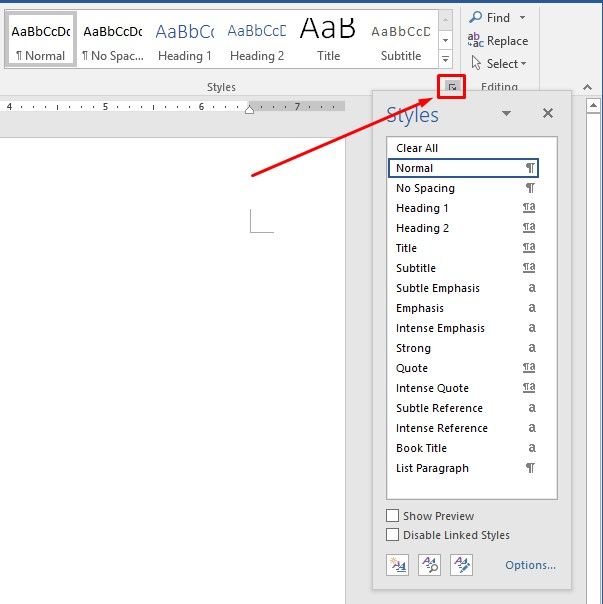This screenshot has width=603, height=604.
Task: Apply Subtitle from Styles pane list
Action: (x=463, y=268)
